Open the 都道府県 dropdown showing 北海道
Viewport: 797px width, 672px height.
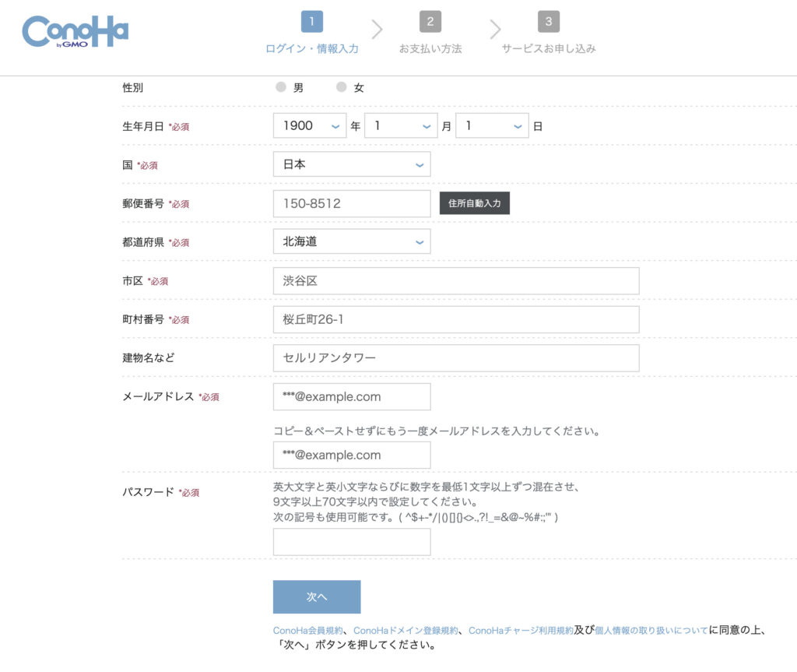click(352, 241)
